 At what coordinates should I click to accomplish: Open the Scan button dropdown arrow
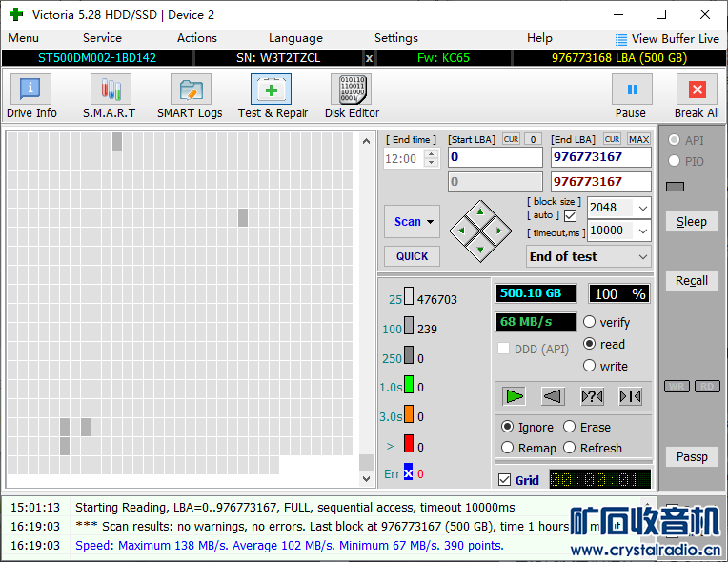(x=431, y=222)
